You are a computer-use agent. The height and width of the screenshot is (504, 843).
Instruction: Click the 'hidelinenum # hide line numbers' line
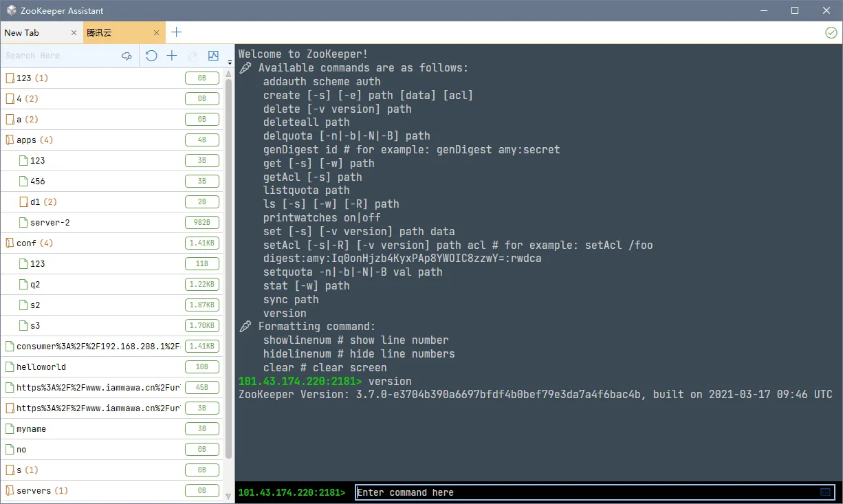[359, 354]
